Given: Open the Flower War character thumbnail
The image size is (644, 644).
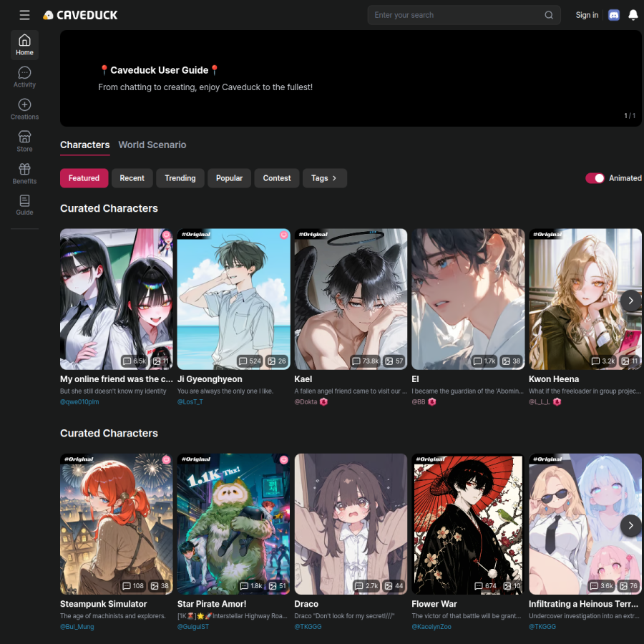Looking at the screenshot, I should click(468, 524).
